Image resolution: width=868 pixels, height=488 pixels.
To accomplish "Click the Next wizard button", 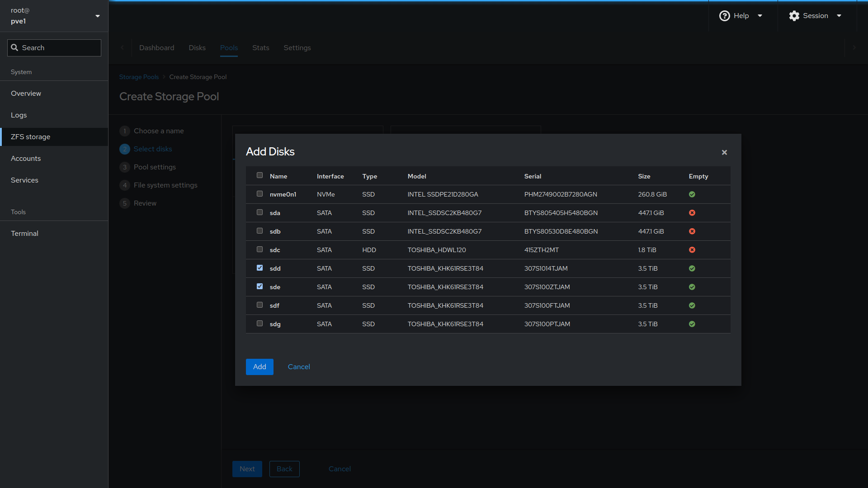I will [x=247, y=469].
